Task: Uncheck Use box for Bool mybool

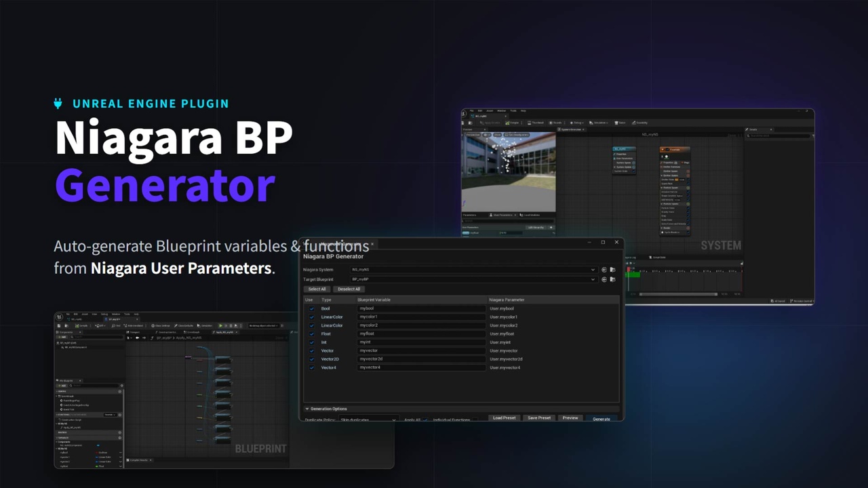Action: coord(312,308)
